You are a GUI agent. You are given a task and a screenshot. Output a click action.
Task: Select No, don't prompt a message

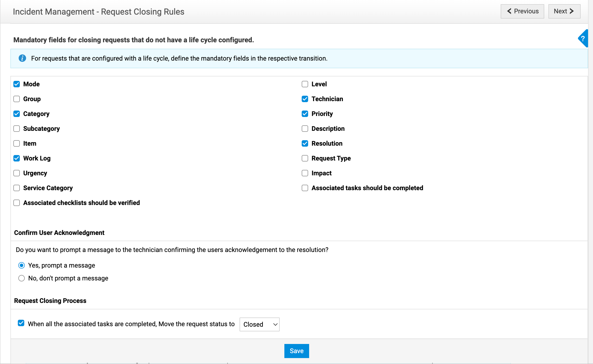[22, 278]
